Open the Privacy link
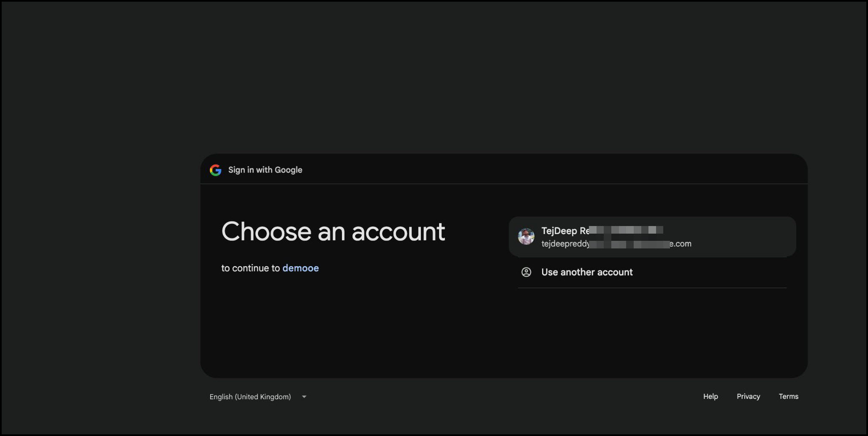The width and height of the screenshot is (868, 436). 748,396
